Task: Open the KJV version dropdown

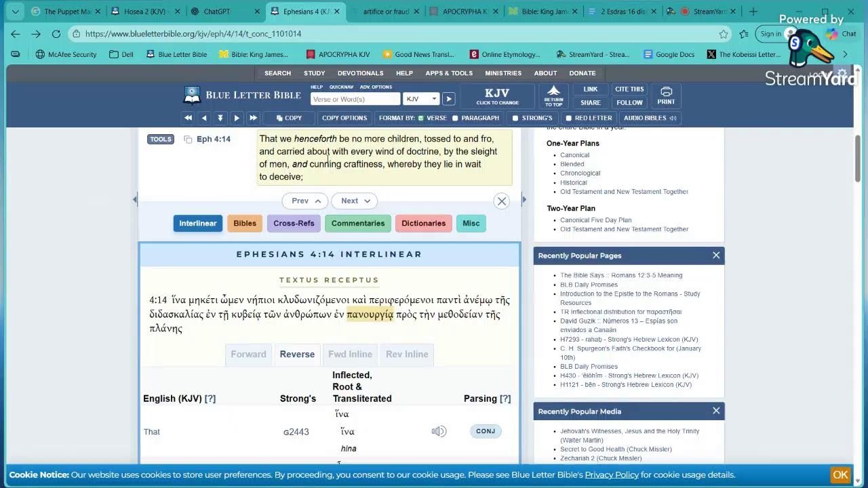Action: [x=421, y=99]
